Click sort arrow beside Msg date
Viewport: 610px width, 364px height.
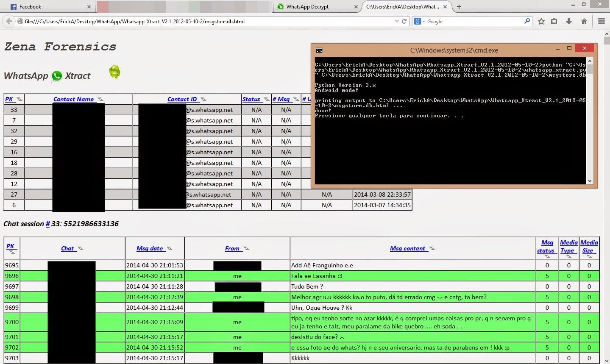pos(169,248)
